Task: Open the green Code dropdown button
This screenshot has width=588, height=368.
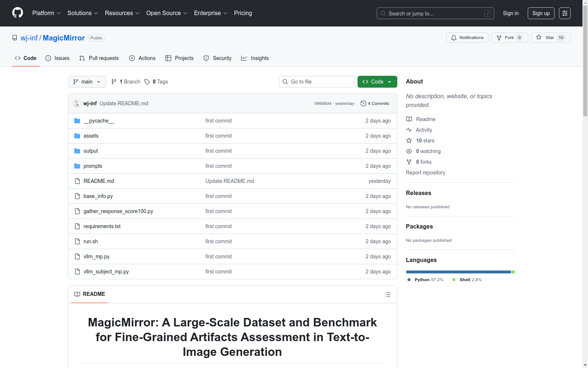Action: (x=377, y=82)
